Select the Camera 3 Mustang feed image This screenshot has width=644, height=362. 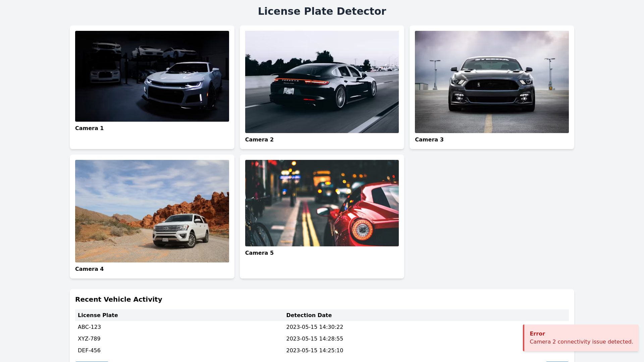point(492,82)
